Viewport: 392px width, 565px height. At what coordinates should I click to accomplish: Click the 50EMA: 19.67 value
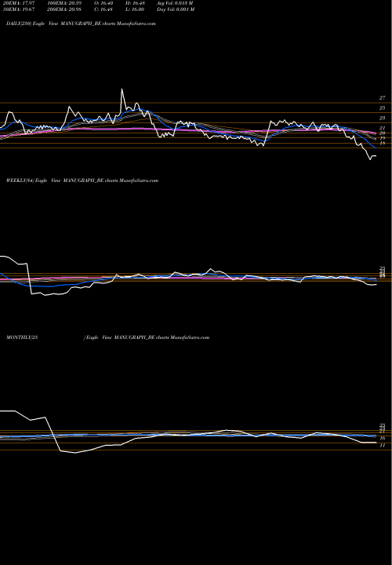point(20,9)
